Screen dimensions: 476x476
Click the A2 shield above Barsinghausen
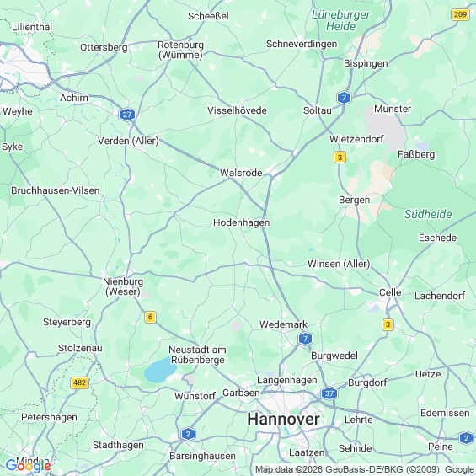188,434
